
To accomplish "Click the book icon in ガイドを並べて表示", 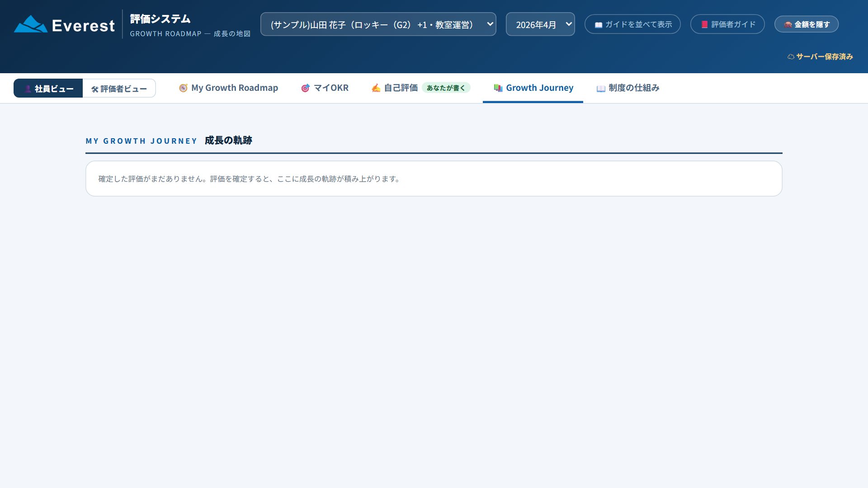I will [599, 25].
